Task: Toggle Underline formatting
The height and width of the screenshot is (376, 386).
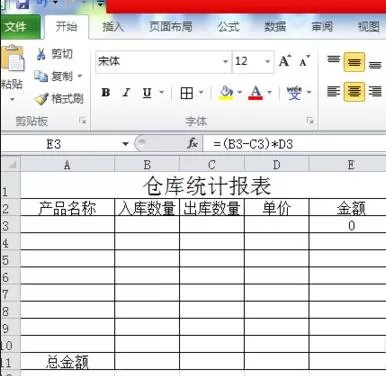Action: coord(147,93)
